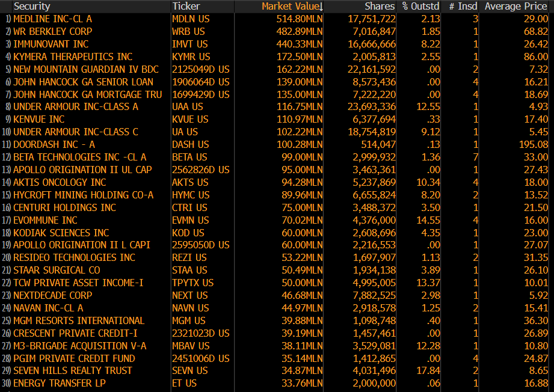554x392 pixels.
Task: Select TCW PRIVATE ASSET INCOME-I
Action: [78, 283]
